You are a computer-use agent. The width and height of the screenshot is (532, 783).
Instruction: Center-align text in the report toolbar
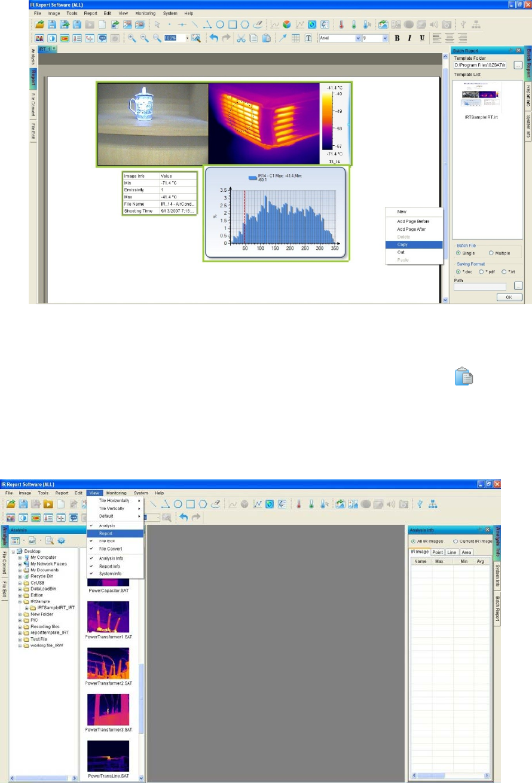[450, 38]
